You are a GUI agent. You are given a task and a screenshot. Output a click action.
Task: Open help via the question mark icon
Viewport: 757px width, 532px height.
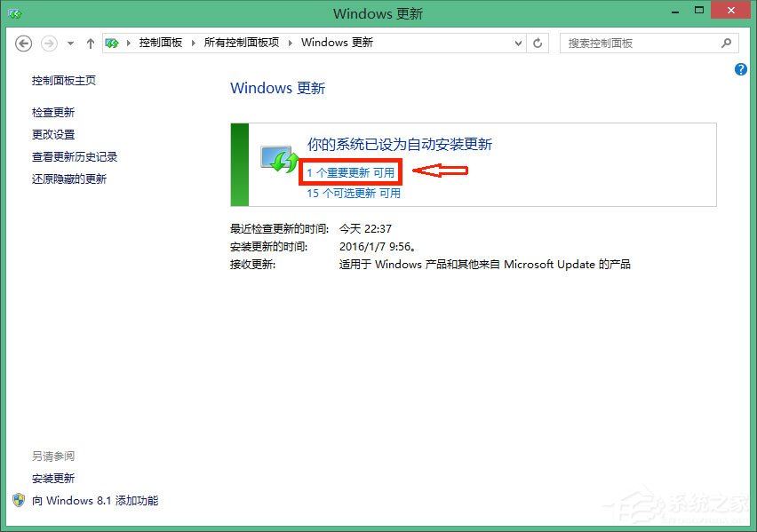pos(740,69)
